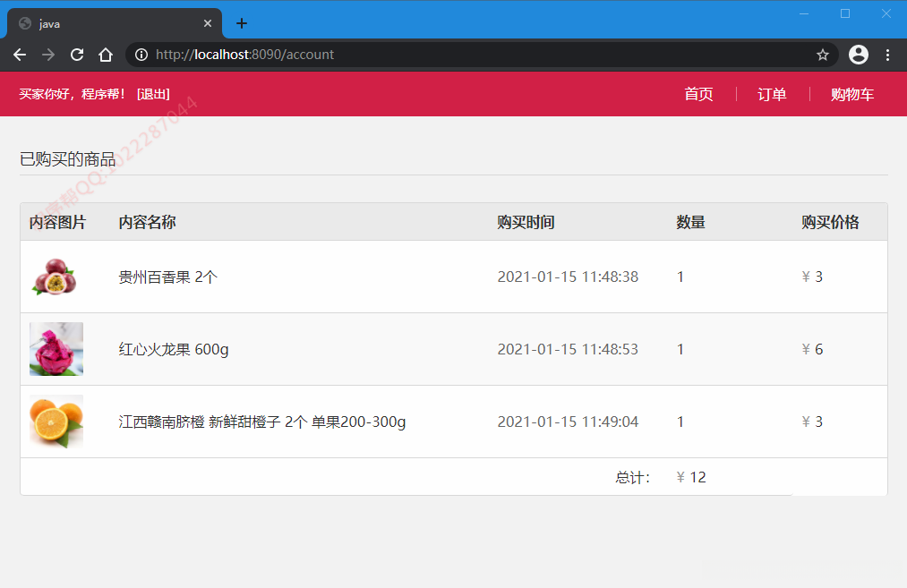Select the text 红心火龙果 600g
907x588 pixels.
click(174, 349)
